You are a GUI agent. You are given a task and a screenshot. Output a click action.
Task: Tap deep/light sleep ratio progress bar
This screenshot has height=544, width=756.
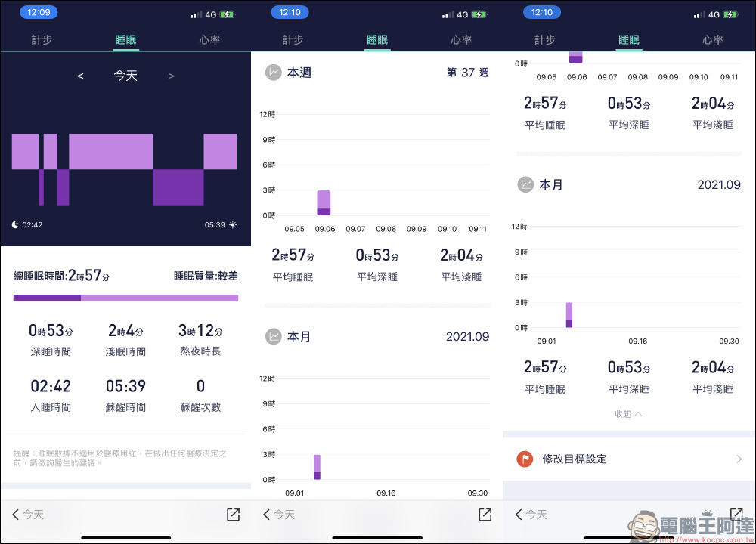pyautogui.click(x=125, y=298)
